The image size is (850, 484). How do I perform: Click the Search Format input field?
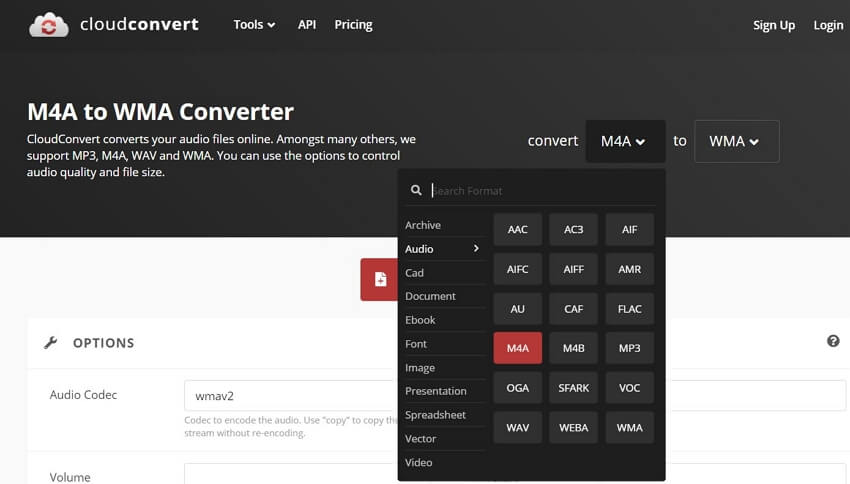(542, 190)
